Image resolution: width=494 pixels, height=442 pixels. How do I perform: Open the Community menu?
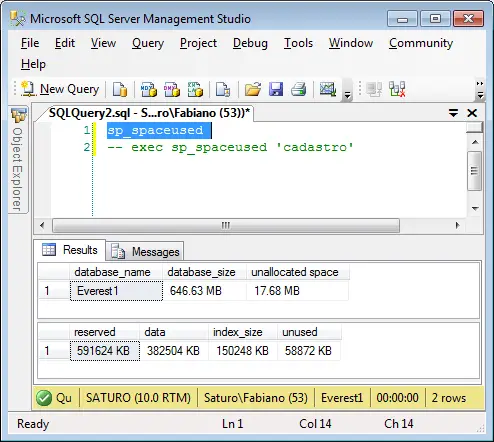[421, 43]
